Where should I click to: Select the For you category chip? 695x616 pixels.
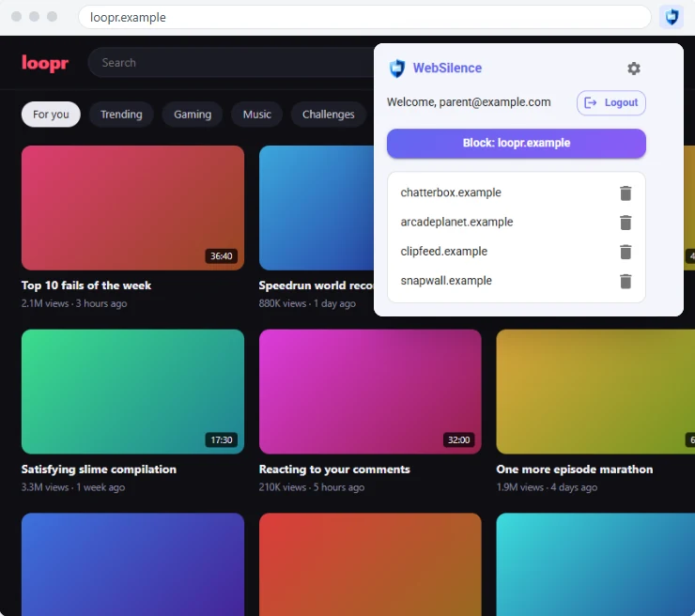click(x=51, y=115)
